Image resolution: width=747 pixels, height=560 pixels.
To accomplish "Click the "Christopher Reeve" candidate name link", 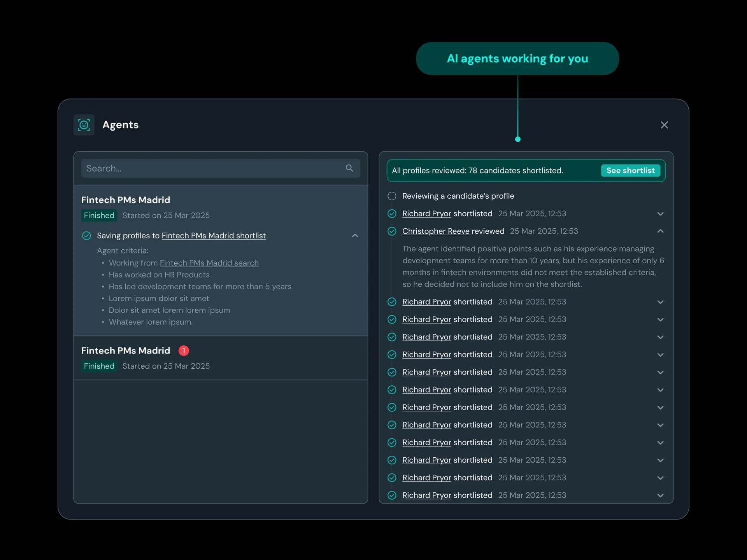I will [435, 231].
